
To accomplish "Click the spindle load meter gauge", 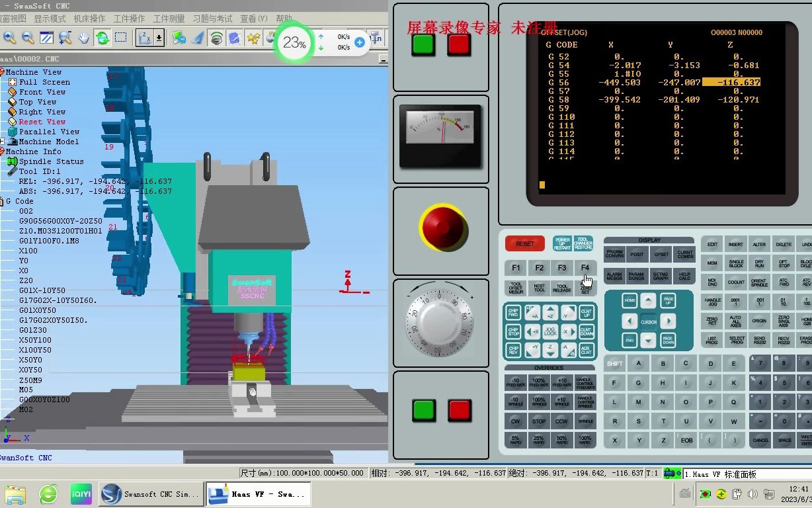I will [441, 138].
